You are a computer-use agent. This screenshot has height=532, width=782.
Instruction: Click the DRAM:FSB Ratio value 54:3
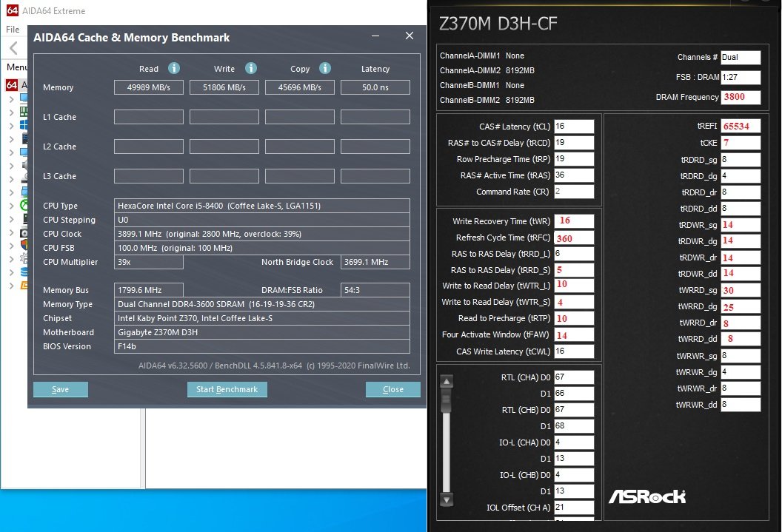click(375, 290)
